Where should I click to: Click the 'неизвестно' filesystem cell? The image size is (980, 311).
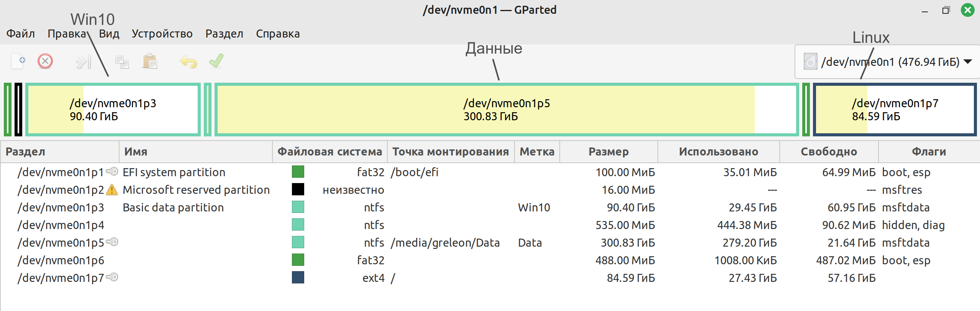[353, 190]
